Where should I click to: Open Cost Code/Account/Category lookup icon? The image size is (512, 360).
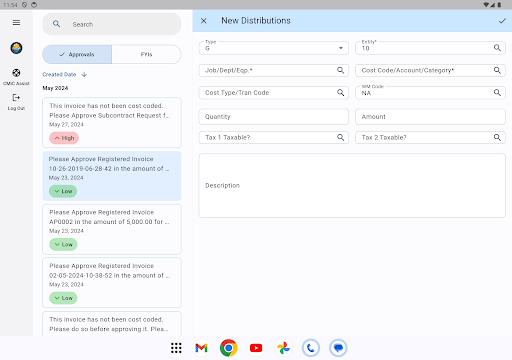tap(497, 70)
